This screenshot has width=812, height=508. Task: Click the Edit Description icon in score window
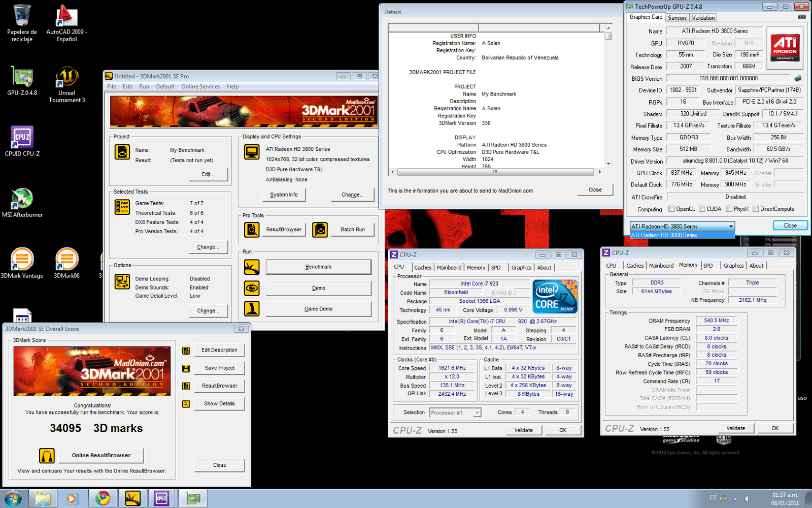tap(186, 351)
